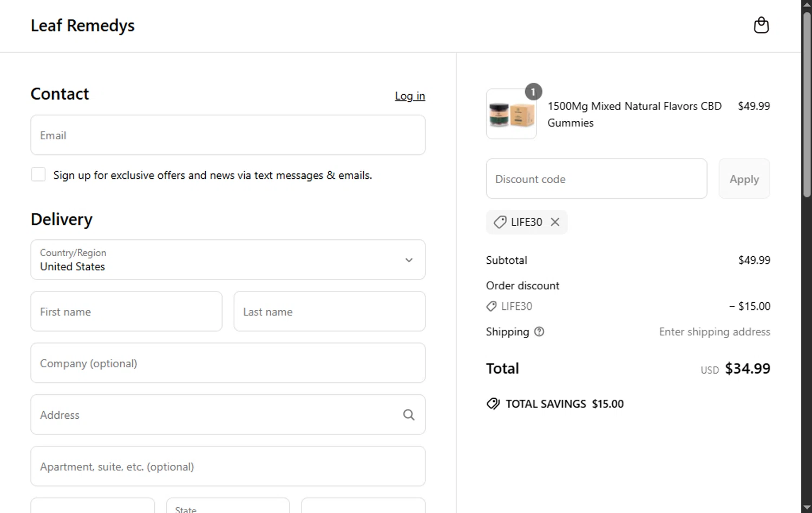This screenshot has width=812, height=513.
Task: Click the '− $15.00' discount amount
Action: (x=750, y=306)
